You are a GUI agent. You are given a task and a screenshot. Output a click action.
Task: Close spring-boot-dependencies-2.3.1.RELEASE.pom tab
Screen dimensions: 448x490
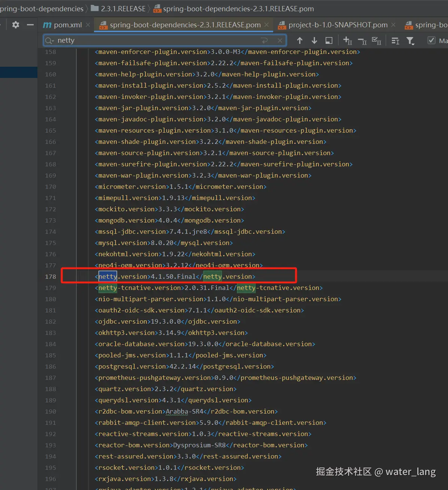pyautogui.click(x=266, y=25)
